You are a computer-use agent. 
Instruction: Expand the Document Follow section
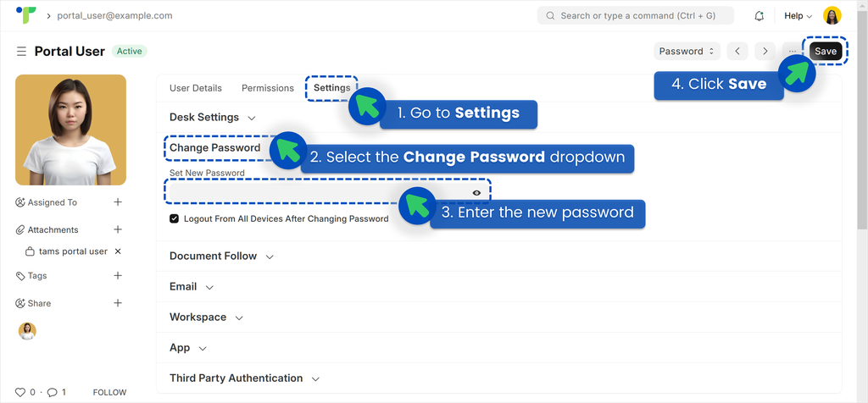(221, 256)
